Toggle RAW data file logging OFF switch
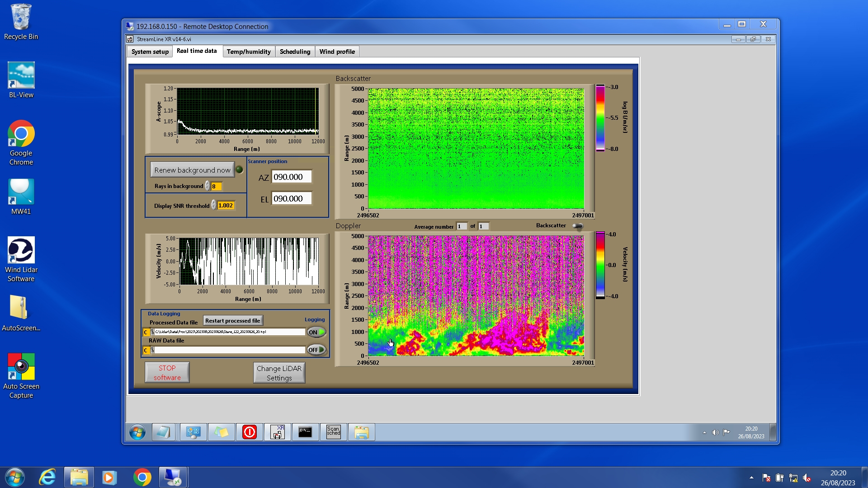Viewport: 868px width, 488px height. pyautogui.click(x=316, y=350)
